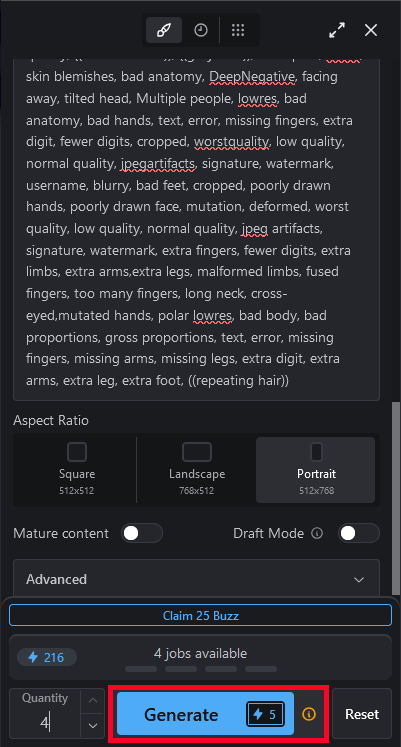Screen dimensions: 401x747
Task: Select the Square 512x512 aspect ratio
Action: (x=76, y=469)
